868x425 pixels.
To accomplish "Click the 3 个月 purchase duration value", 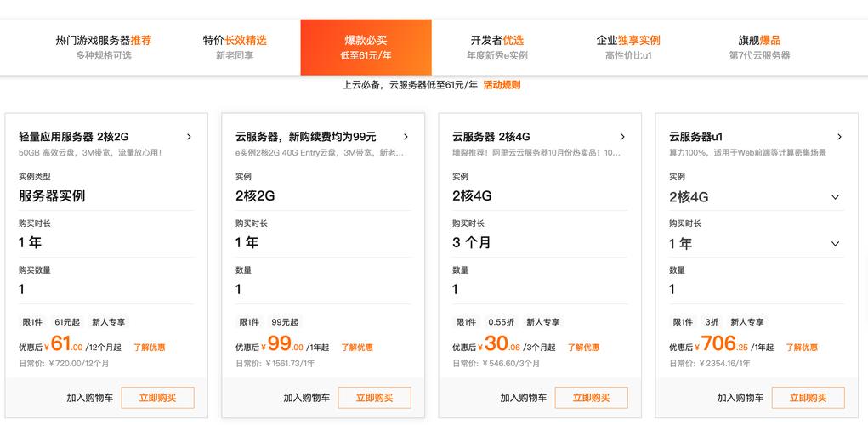I will (471, 242).
